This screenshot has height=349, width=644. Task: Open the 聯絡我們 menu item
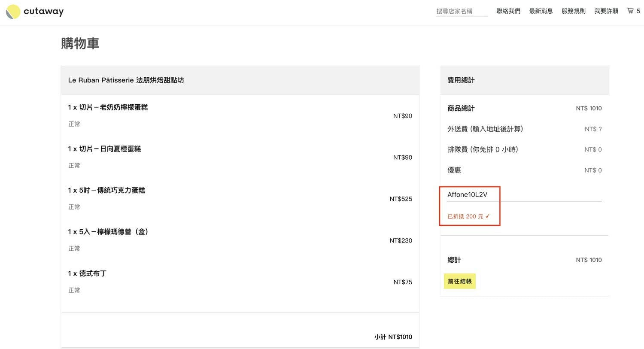coord(508,11)
